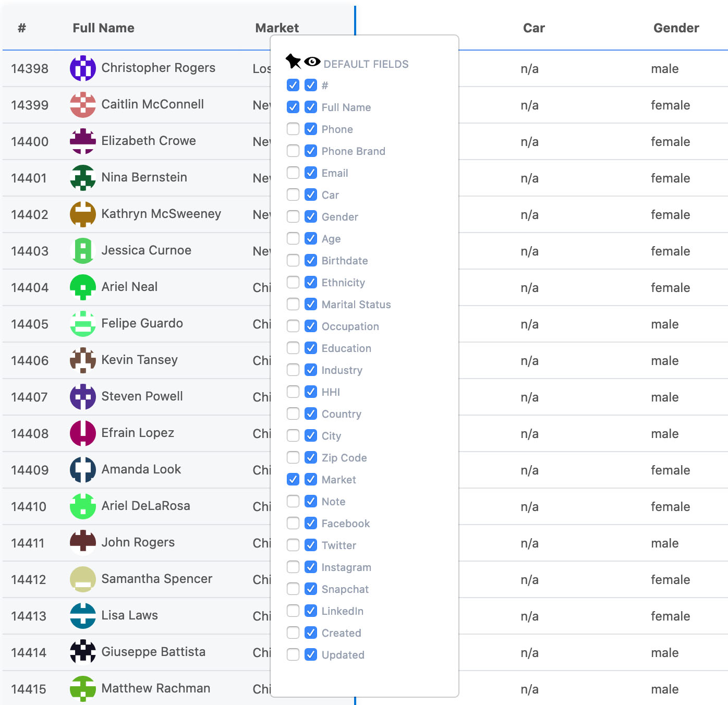Click the eye icon above Default Fields

312,62
